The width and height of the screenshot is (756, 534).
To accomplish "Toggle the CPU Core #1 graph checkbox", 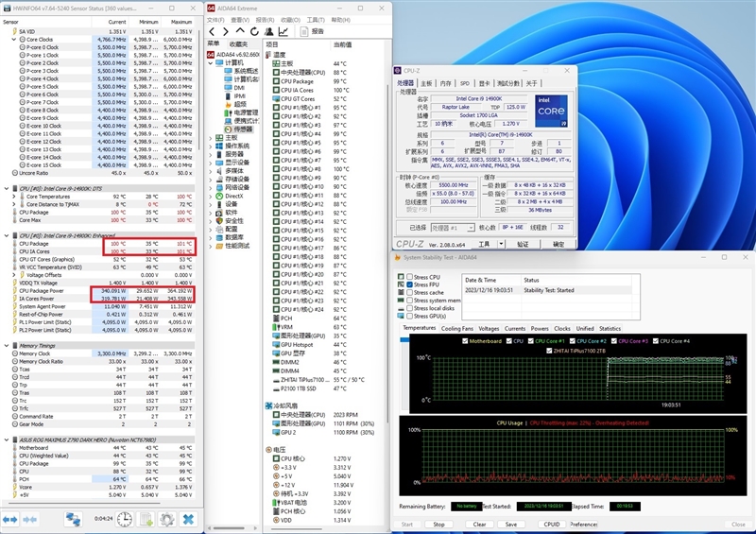I will coord(530,341).
